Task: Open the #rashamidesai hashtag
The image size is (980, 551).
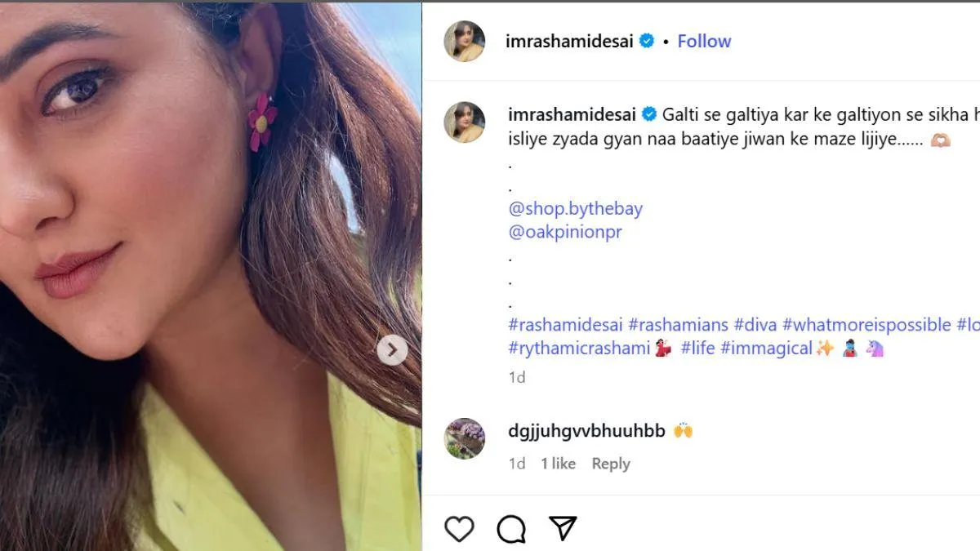Action: coord(564,325)
